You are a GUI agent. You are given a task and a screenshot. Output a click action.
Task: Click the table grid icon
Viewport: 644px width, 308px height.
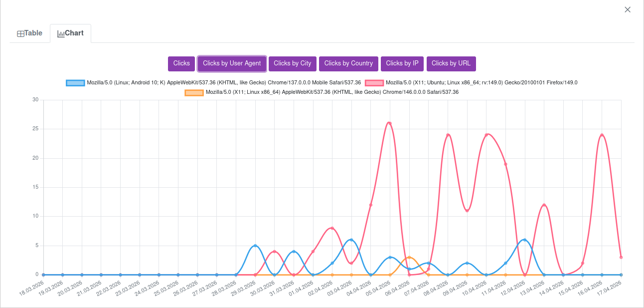(x=21, y=32)
